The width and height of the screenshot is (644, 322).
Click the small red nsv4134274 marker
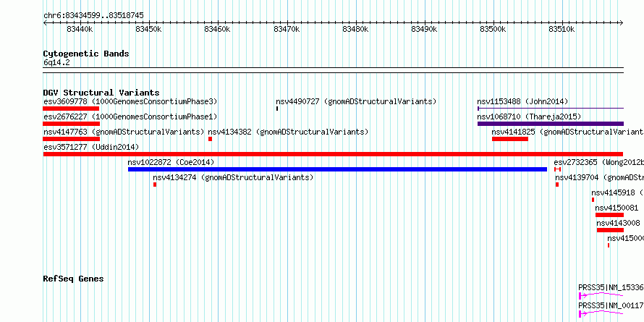155,185
